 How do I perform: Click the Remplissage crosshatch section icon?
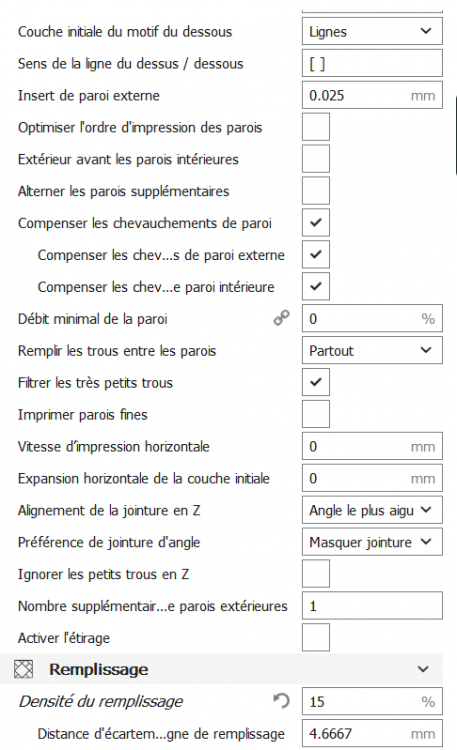coord(23,669)
